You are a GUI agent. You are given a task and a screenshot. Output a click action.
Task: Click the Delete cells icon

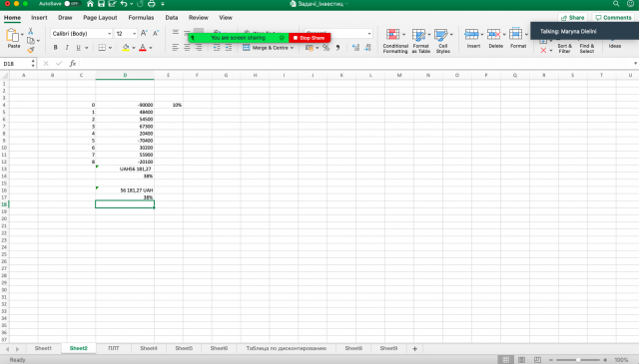click(494, 34)
